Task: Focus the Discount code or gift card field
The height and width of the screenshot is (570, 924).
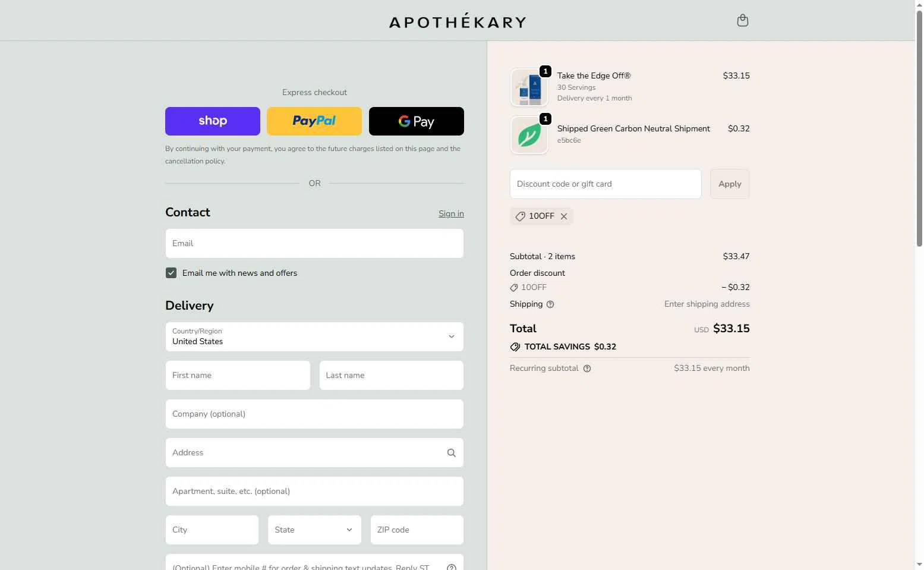Action: (606, 184)
